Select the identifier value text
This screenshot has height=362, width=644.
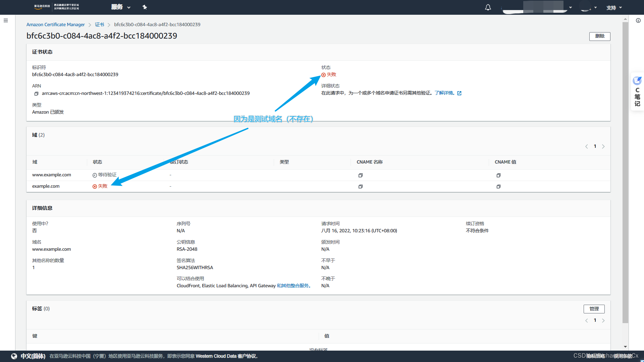click(75, 74)
